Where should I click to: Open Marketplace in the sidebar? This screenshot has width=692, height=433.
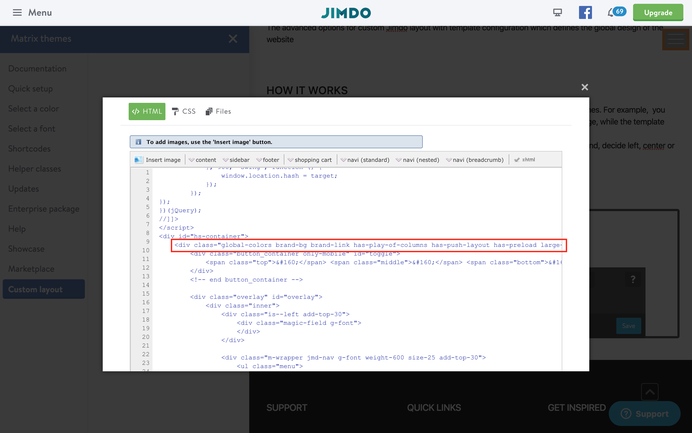[x=31, y=269]
